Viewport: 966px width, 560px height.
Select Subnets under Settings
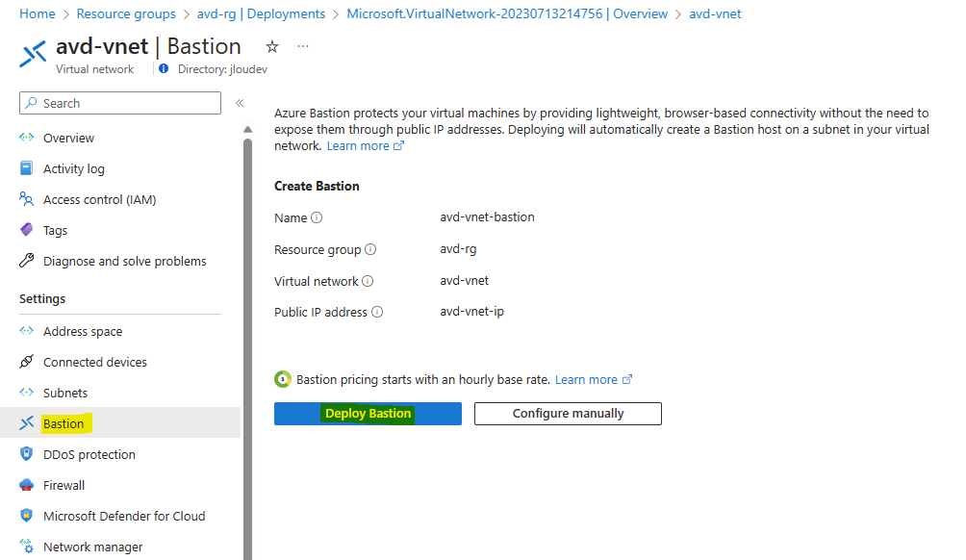coord(65,393)
